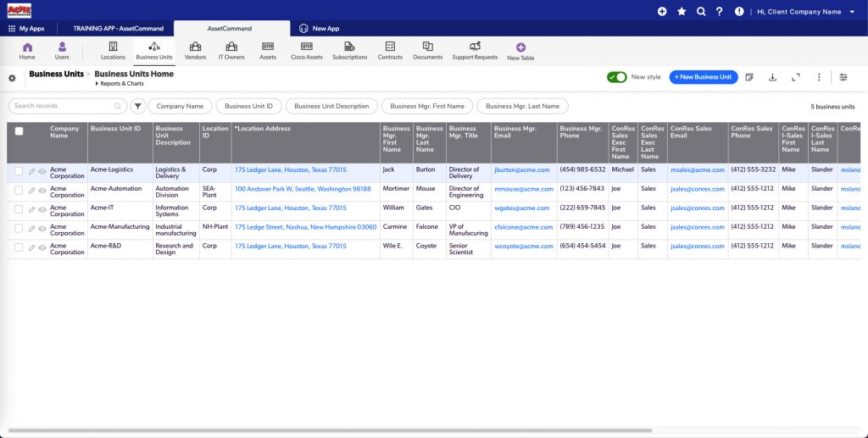
Task: Open table settings gear icon
Action: [x=12, y=78]
